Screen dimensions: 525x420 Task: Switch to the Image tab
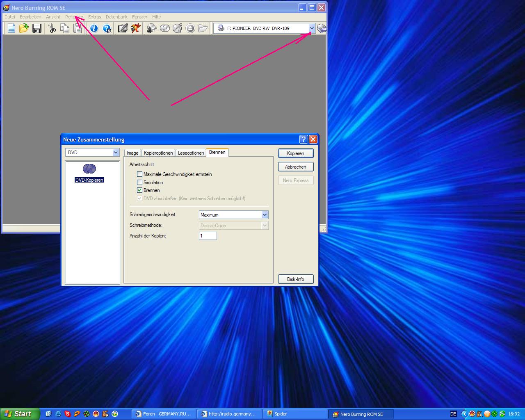tap(132, 153)
